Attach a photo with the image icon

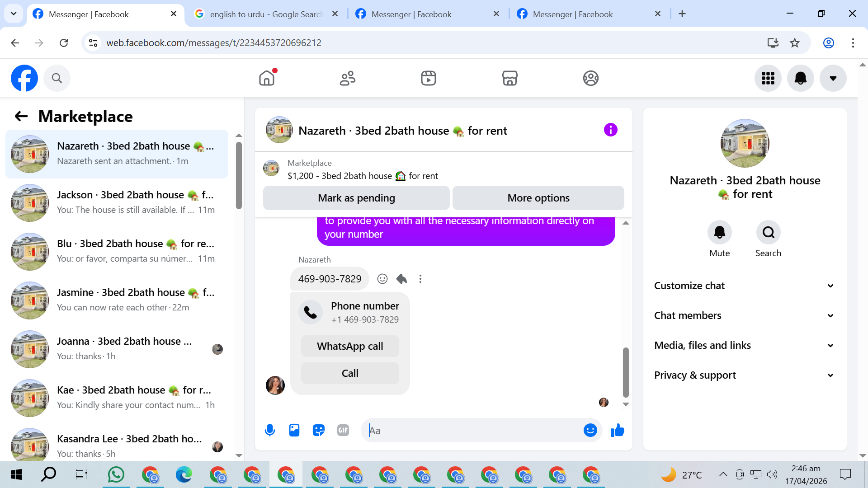click(x=294, y=430)
